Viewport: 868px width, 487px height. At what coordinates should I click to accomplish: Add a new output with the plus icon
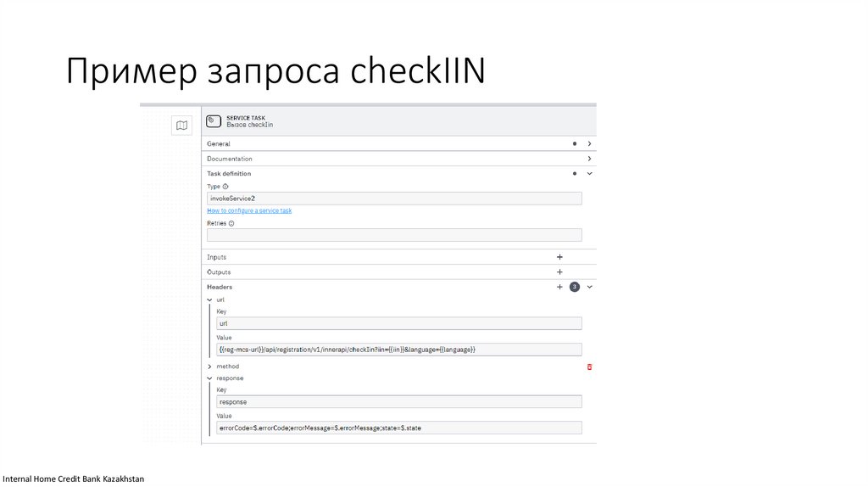559,272
